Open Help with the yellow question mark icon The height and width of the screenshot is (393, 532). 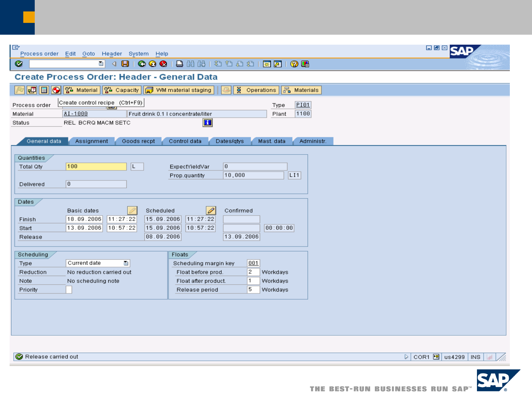click(294, 64)
